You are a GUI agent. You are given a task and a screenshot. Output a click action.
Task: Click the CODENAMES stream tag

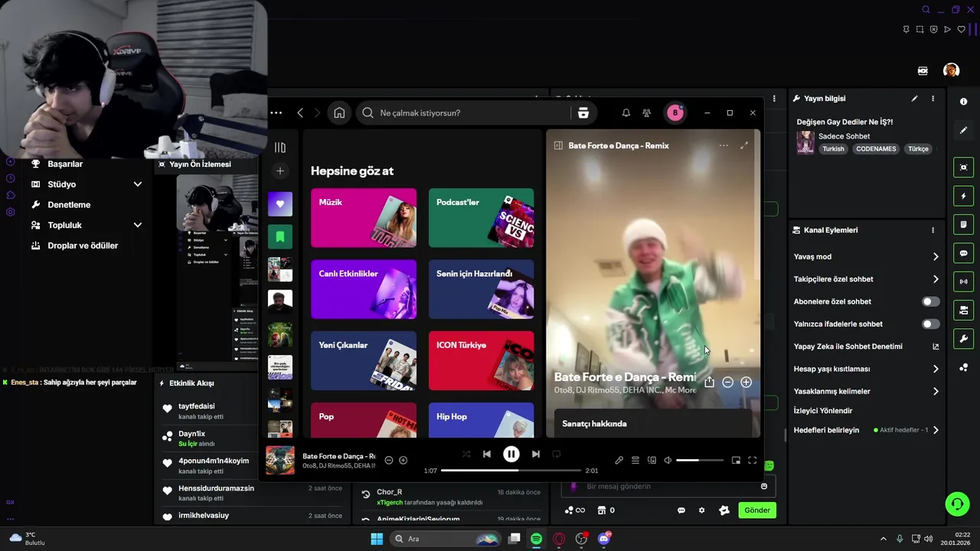(x=876, y=149)
